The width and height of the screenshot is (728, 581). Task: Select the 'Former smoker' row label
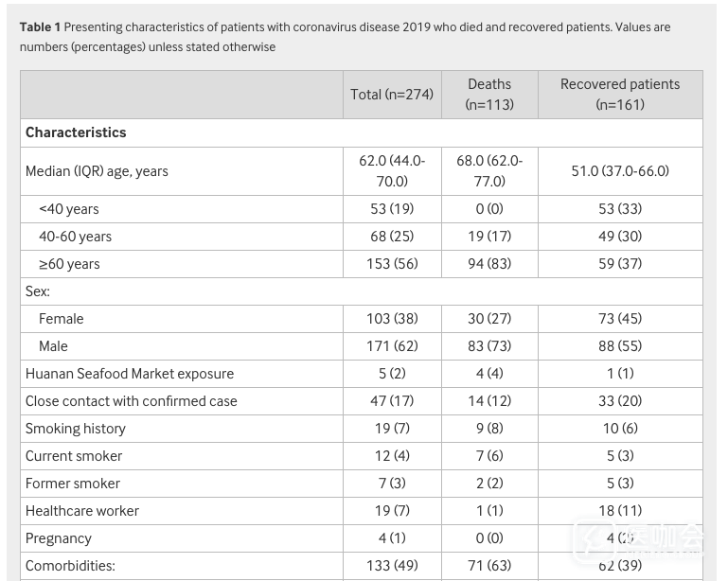point(73,484)
